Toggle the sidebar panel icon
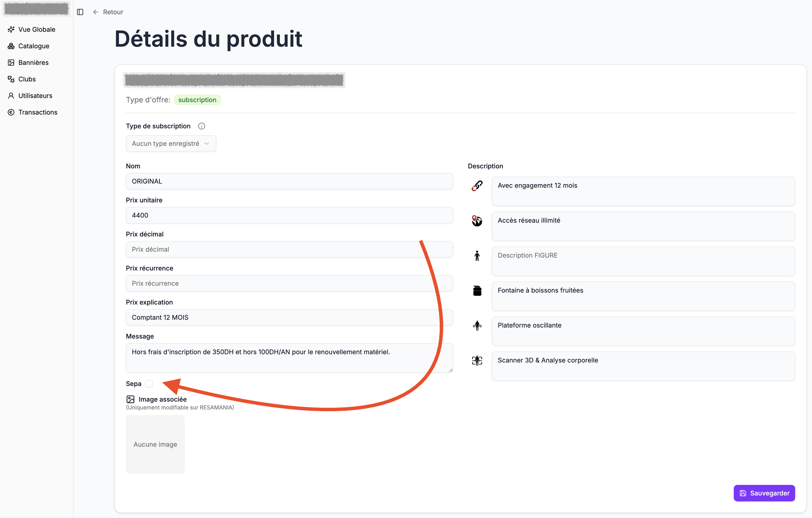Viewport: 812px width, 518px height. click(x=80, y=12)
